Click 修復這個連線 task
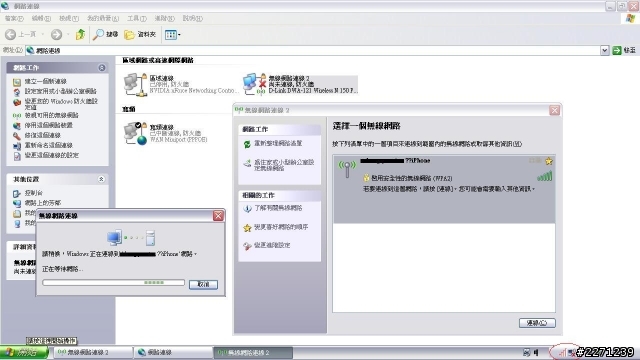This screenshot has width=640, height=360. pos(42,135)
